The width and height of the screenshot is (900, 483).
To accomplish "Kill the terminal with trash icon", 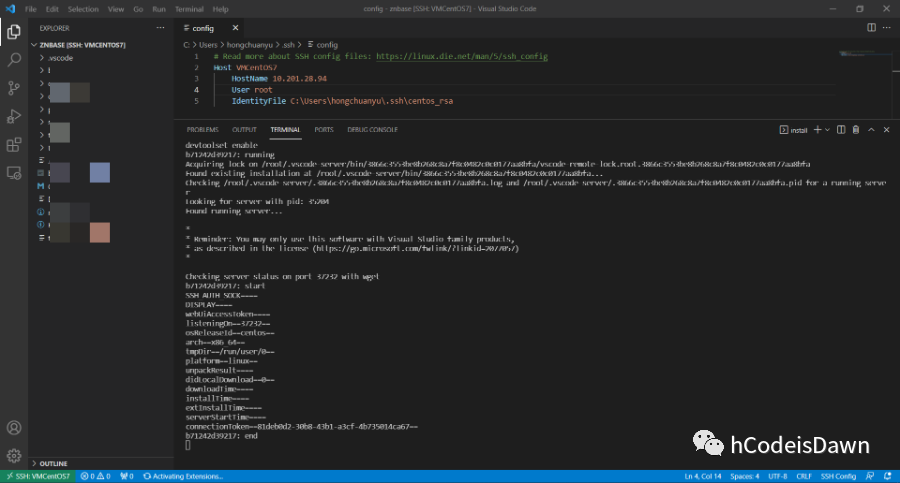I will click(x=856, y=130).
